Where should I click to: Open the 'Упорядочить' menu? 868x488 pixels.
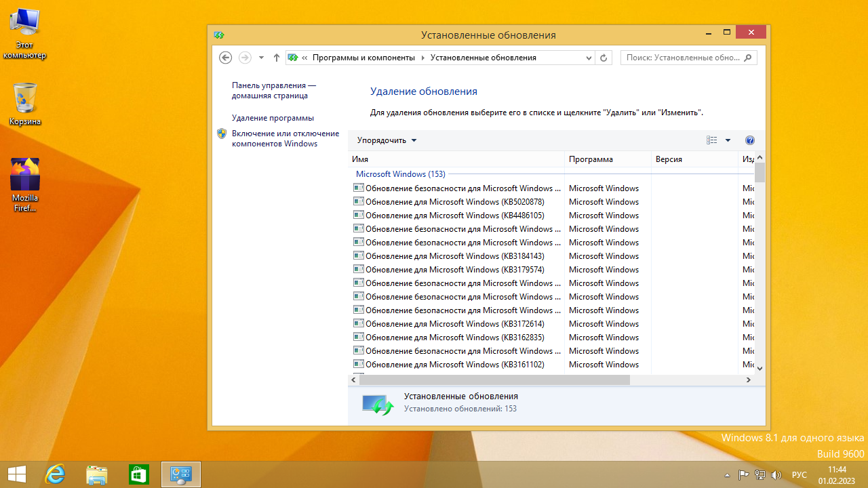(x=387, y=140)
